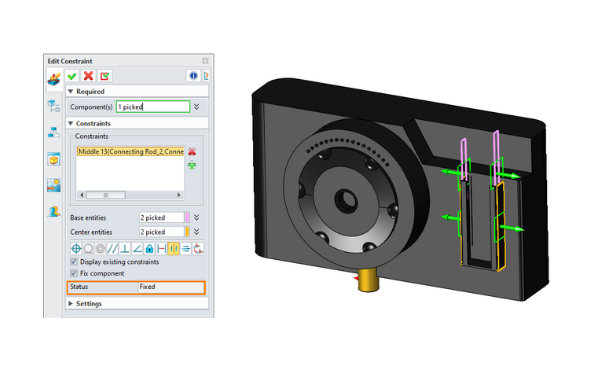The image size is (600, 371).
Task: Cancel edit with red X button
Action: click(x=88, y=76)
